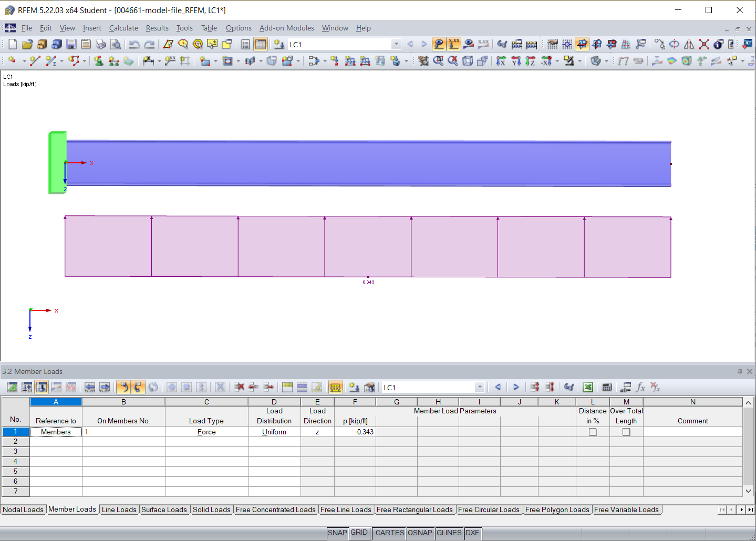Open the new member dropdown arrow on the second toolbar
The width and height of the screenshot is (756, 541).
point(61,61)
